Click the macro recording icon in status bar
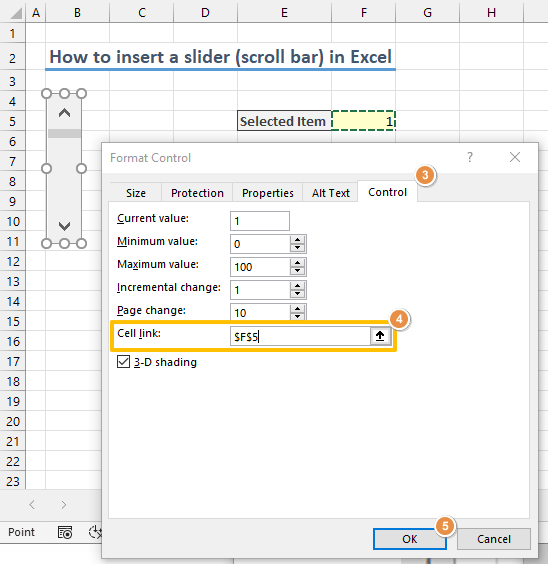The width and height of the screenshot is (548, 564). pos(65,532)
